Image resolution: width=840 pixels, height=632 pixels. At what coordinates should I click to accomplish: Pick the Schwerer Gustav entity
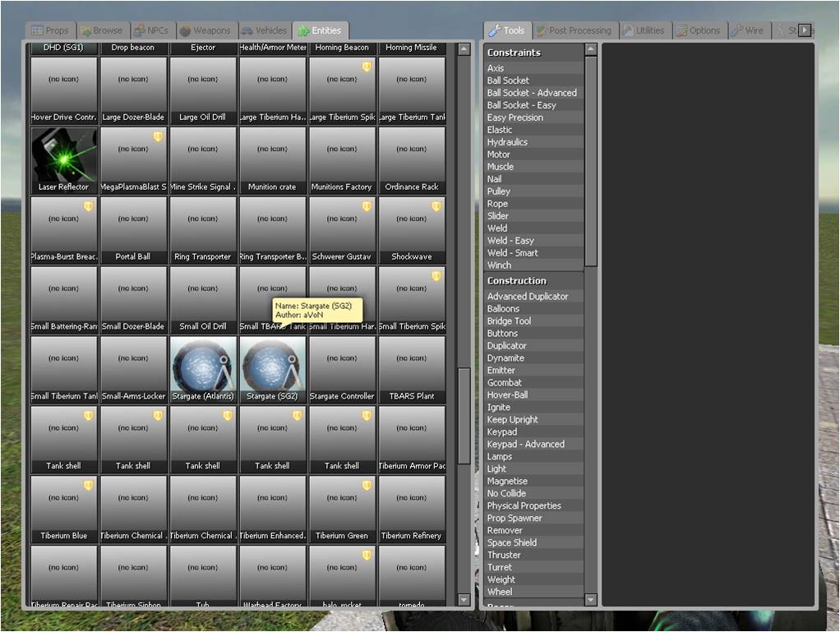(x=342, y=230)
